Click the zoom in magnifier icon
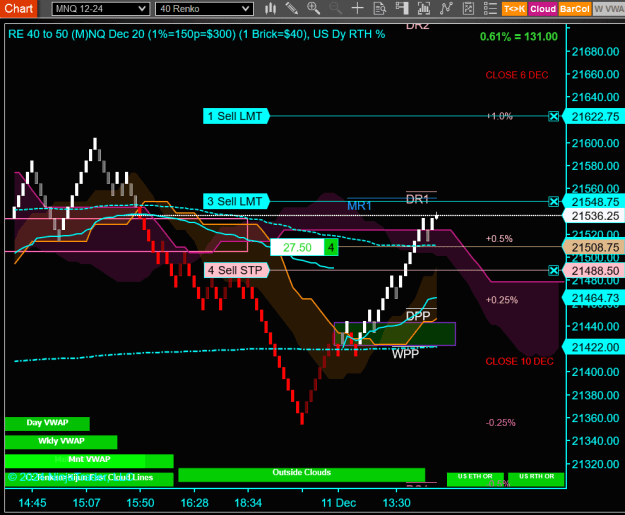Viewport: 625px width, 515px height. point(313,8)
